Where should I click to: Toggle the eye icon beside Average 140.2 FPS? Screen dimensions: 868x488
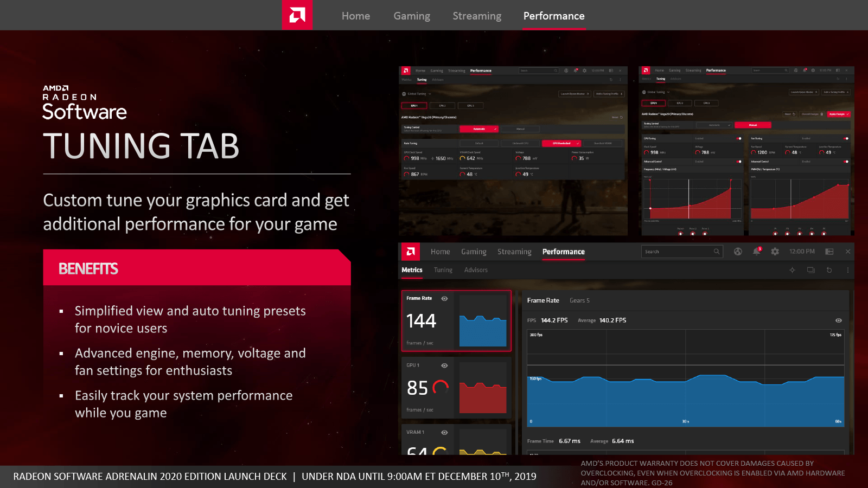tap(839, 320)
